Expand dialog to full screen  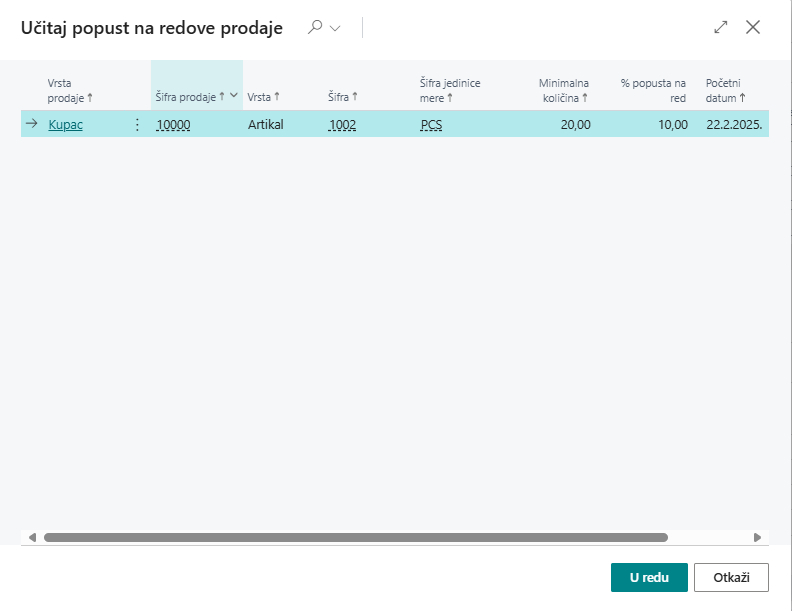[x=720, y=28]
